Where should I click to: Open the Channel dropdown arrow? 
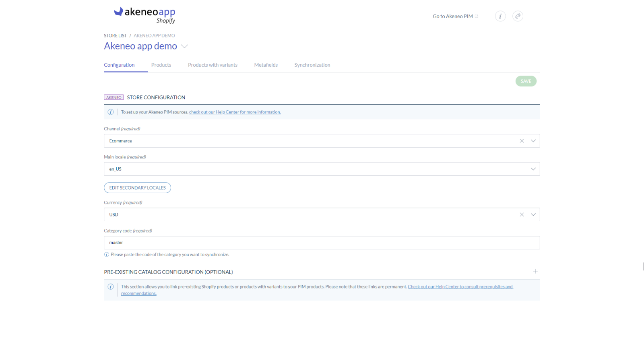pyautogui.click(x=533, y=141)
